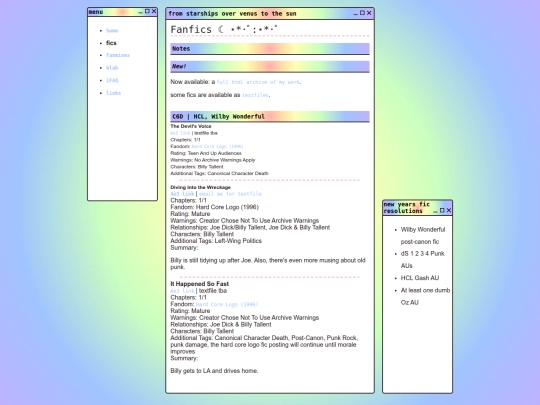Click 'At least one dumb Oz AU' item
The height and width of the screenshot is (405, 540).
point(425,296)
